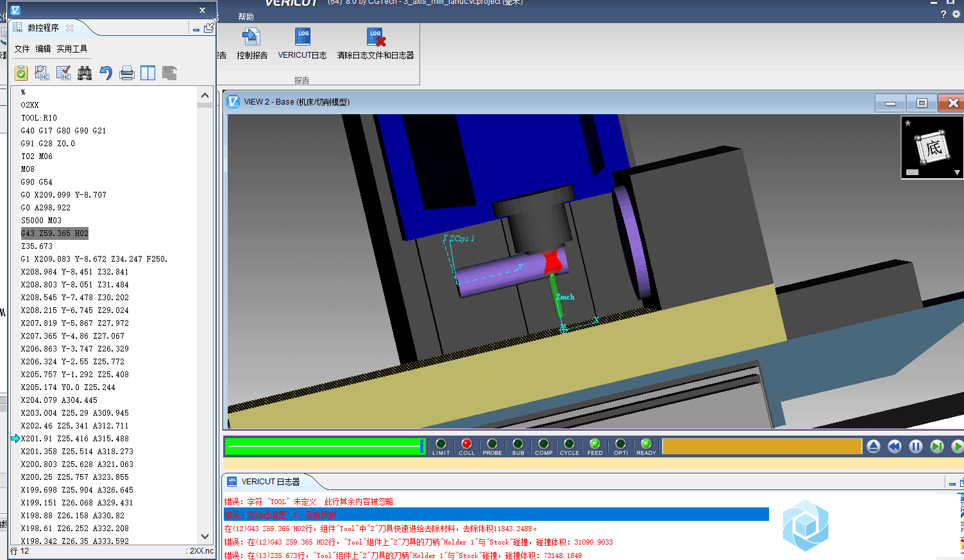This screenshot has height=560, width=964.
Task: Click the reset model eject button
Action: point(874,446)
